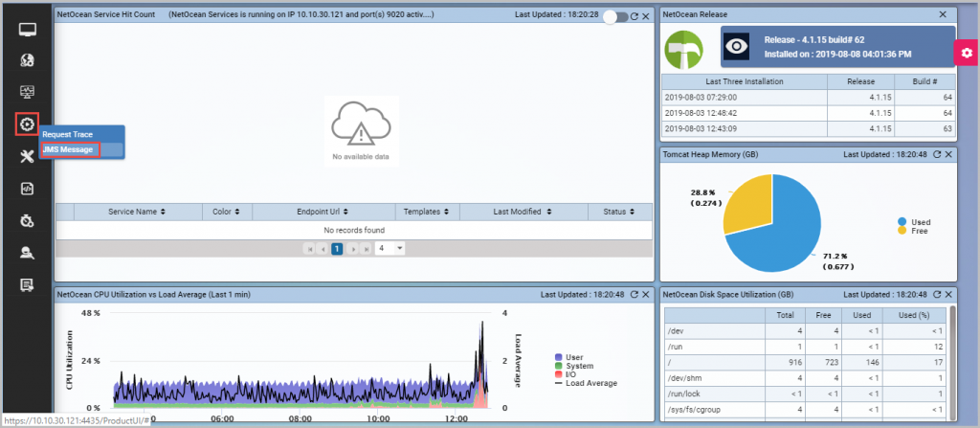Click the 2019-08-03 12:48:42 installation row

(x=808, y=113)
